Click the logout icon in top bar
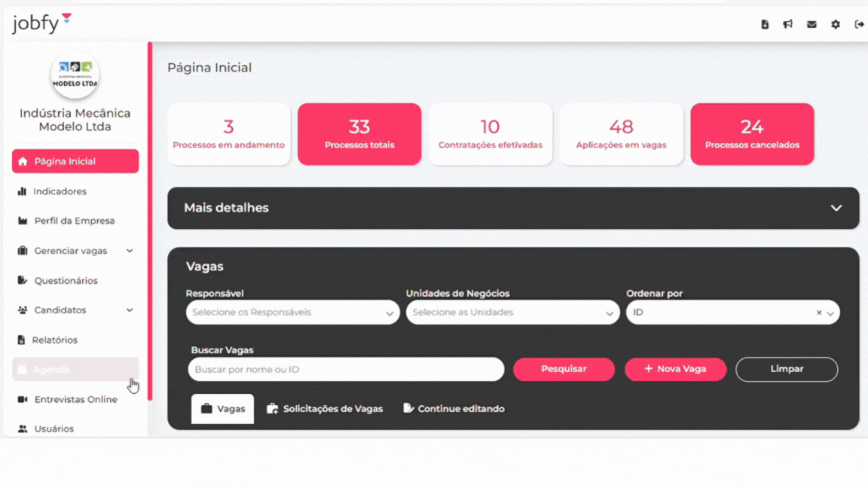The height and width of the screenshot is (488, 868). (x=859, y=24)
